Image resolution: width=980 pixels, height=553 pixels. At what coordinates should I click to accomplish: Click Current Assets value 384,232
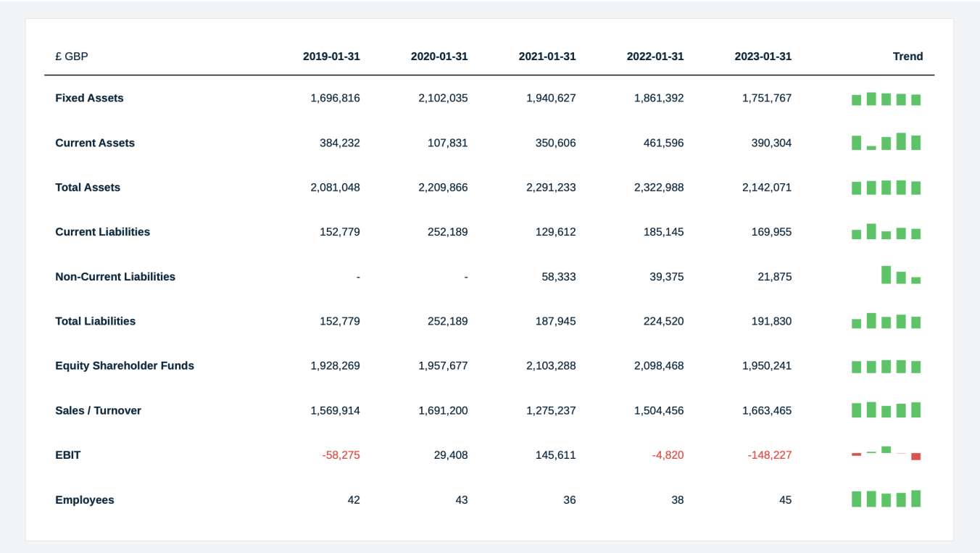coord(340,143)
